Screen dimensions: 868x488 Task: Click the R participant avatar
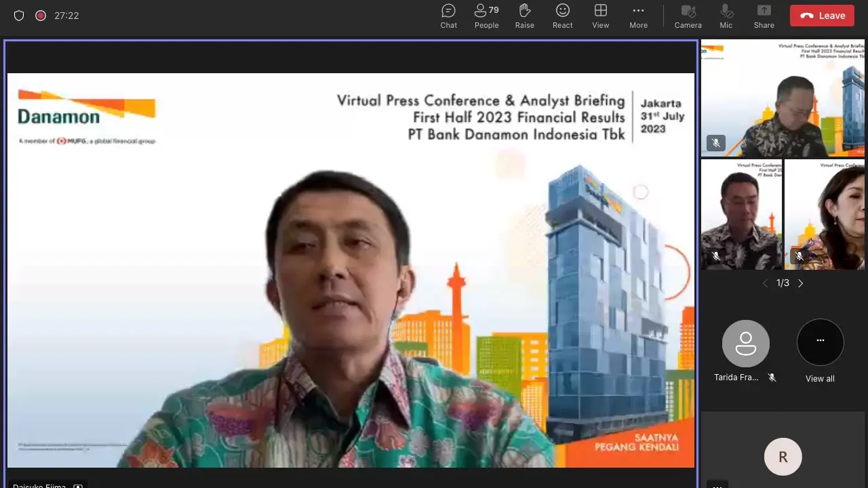click(x=783, y=457)
